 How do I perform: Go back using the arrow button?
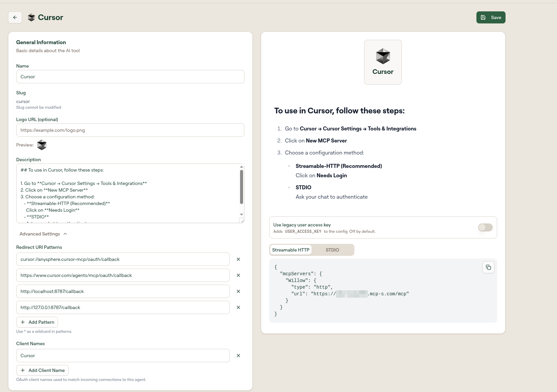(15, 17)
